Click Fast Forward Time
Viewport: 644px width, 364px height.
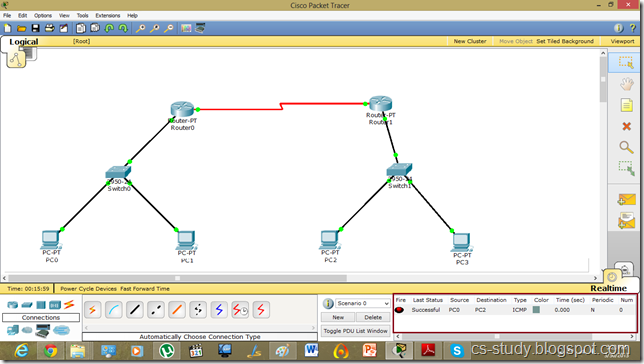click(x=145, y=289)
